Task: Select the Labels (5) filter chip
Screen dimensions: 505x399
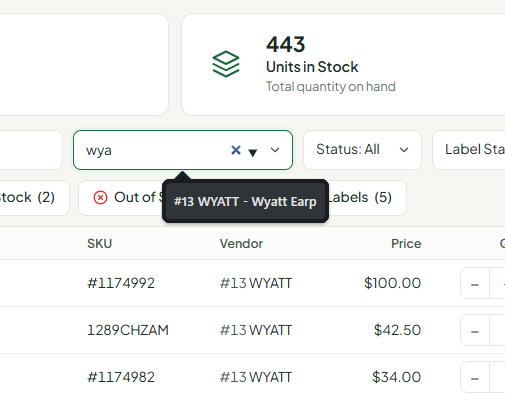Action: (367, 198)
